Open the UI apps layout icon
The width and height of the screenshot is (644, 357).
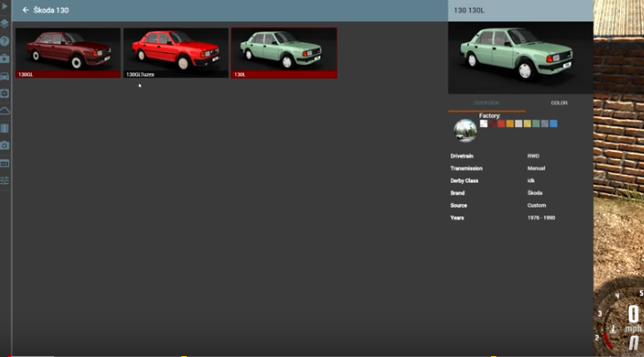(x=4, y=163)
